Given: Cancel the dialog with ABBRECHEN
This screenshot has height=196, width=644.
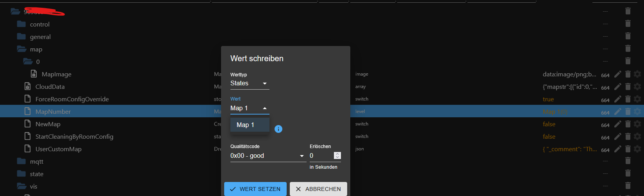Looking at the screenshot, I should pos(318,189).
